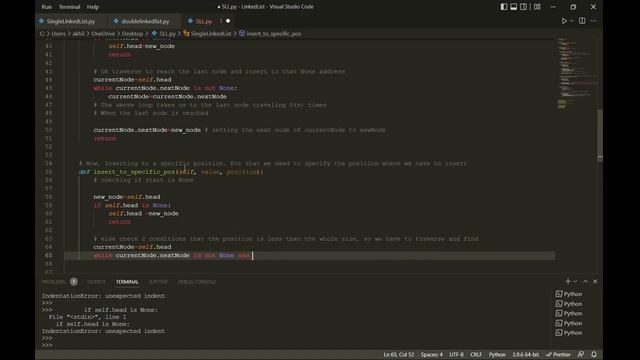Open the Run menu
Viewport: 640px width, 360px height.
[47, 7]
